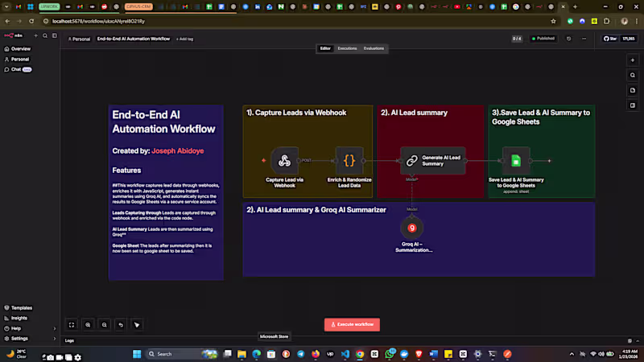The height and width of the screenshot is (362, 644).
Task: Select the Generate AI Lead Summary node
Action: tap(433, 160)
